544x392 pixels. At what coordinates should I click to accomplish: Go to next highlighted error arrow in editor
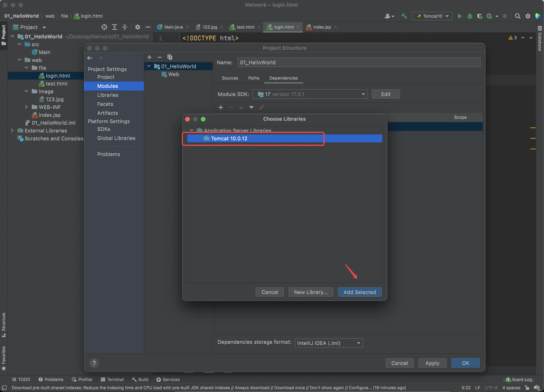[x=531, y=38]
